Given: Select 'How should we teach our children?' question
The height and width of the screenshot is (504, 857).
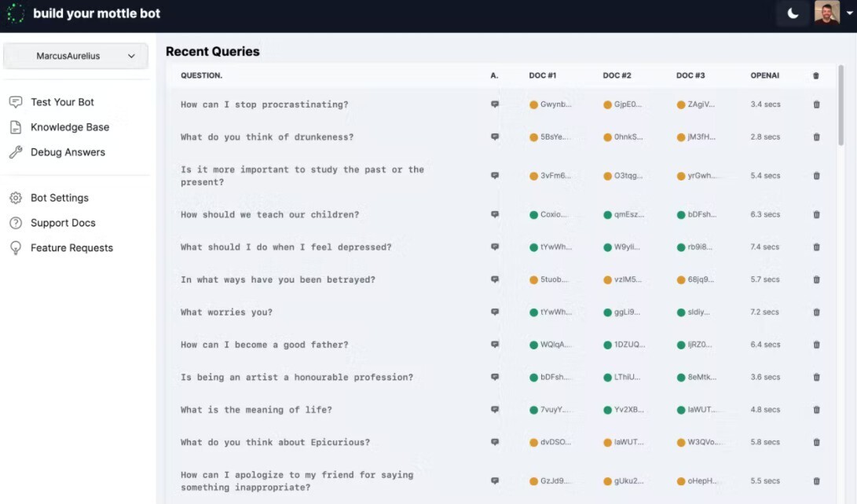Looking at the screenshot, I should [x=269, y=214].
